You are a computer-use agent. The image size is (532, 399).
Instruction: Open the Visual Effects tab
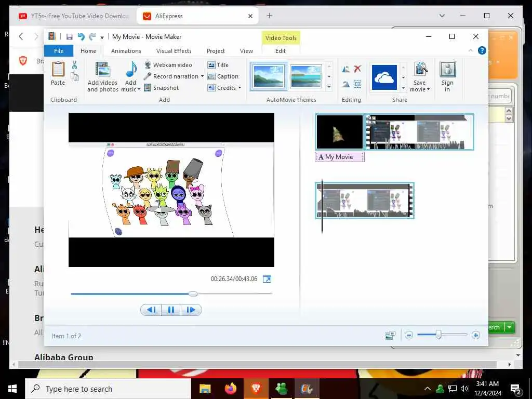point(174,51)
